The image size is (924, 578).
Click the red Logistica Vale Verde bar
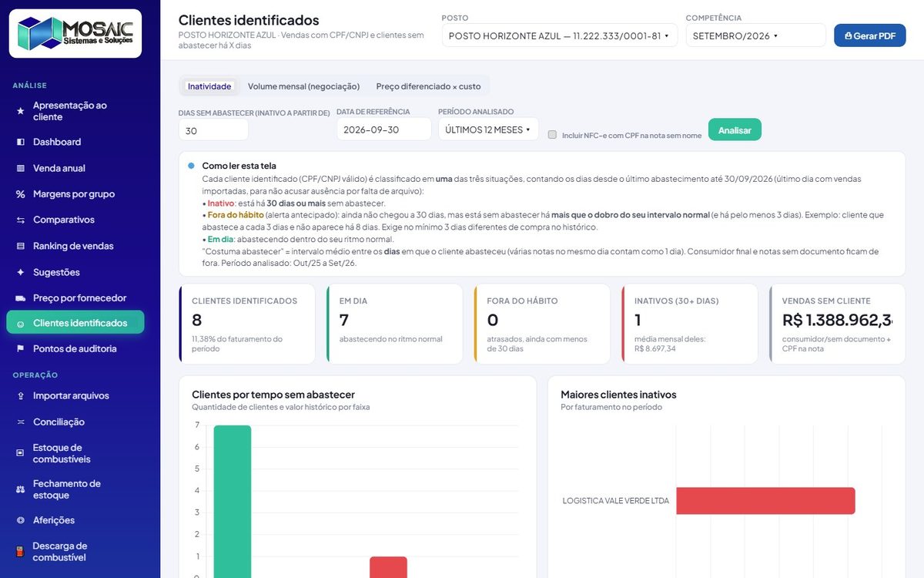tap(766, 501)
